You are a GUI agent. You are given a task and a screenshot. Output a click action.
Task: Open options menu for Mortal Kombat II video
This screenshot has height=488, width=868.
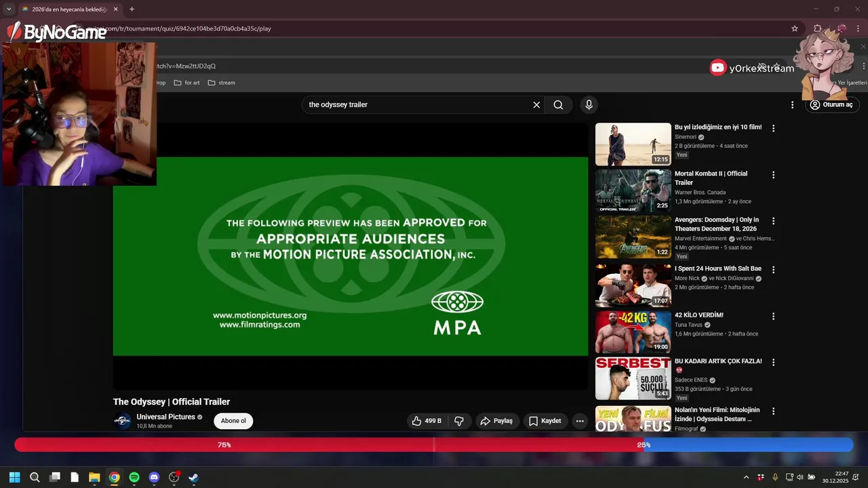coord(773,175)
